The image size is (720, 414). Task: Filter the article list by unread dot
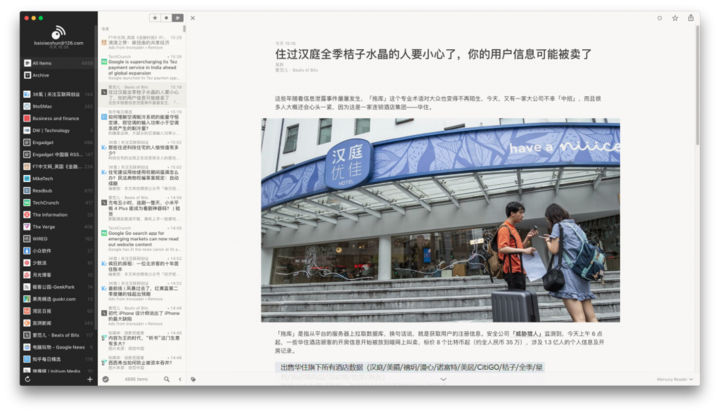(166, 18)
